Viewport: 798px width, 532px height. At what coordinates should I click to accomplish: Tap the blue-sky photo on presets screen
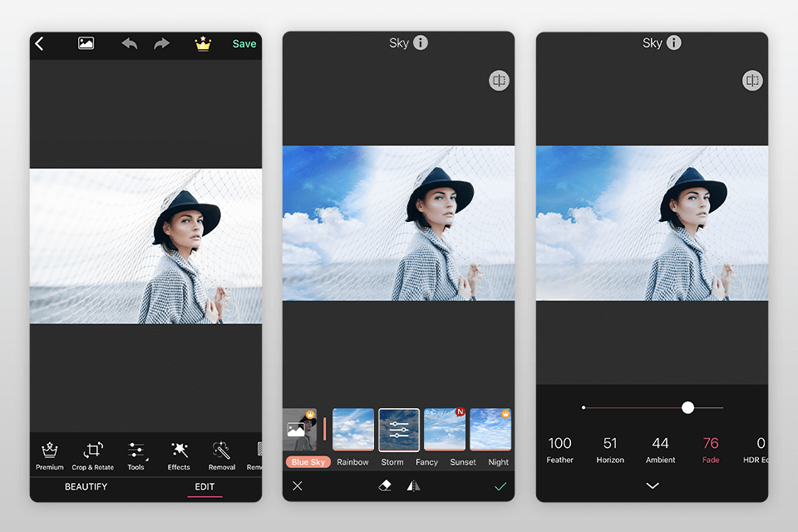pos(398,223)
